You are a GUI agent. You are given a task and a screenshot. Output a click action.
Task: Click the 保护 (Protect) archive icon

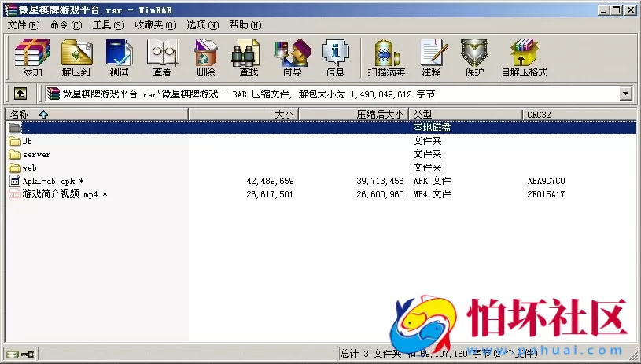pyautogui.click(x=474, y=57)
